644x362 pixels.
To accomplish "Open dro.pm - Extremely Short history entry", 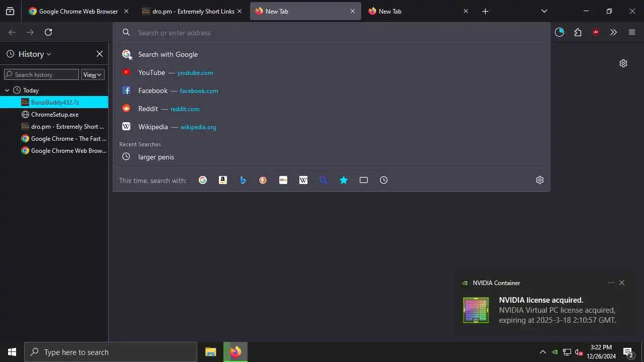I will 54,127.
